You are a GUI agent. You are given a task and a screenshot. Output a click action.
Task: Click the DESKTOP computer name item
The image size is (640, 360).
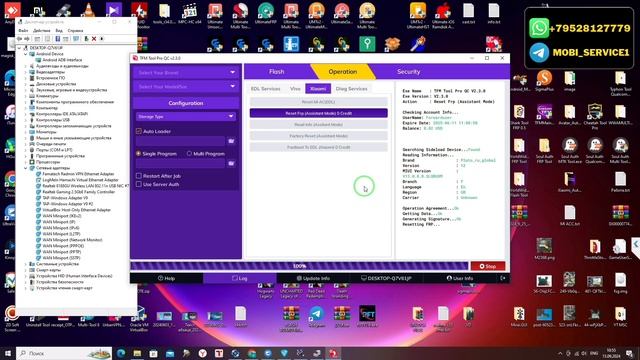click(x=386, y=278)
